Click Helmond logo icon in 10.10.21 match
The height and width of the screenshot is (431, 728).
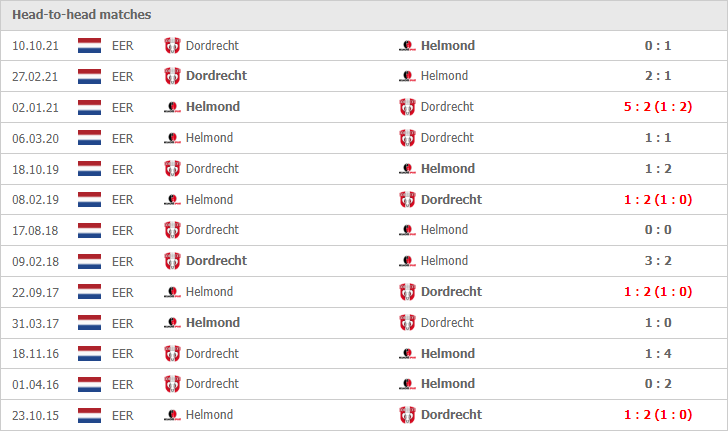407,46
